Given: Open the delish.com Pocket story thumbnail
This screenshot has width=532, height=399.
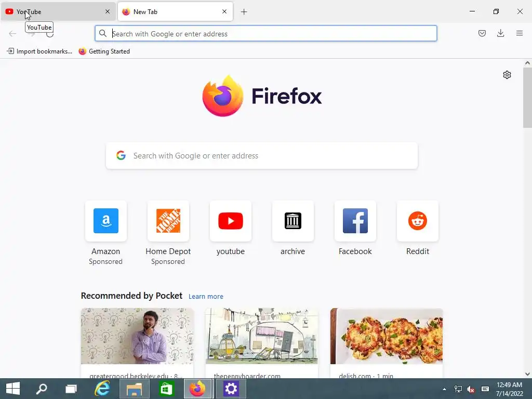Looking at the screenshot, I should tap(387, 336).
